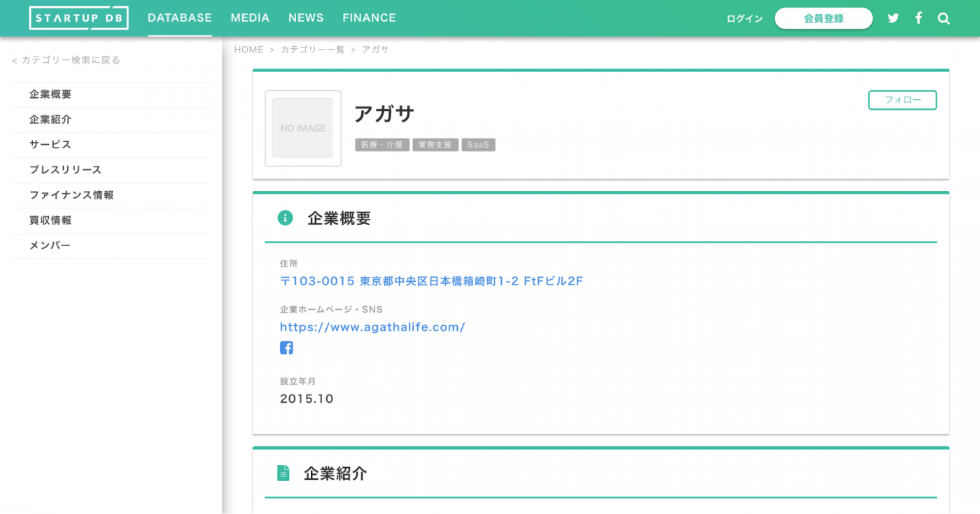
Task: Click the company address link
Action: (433, 280)
